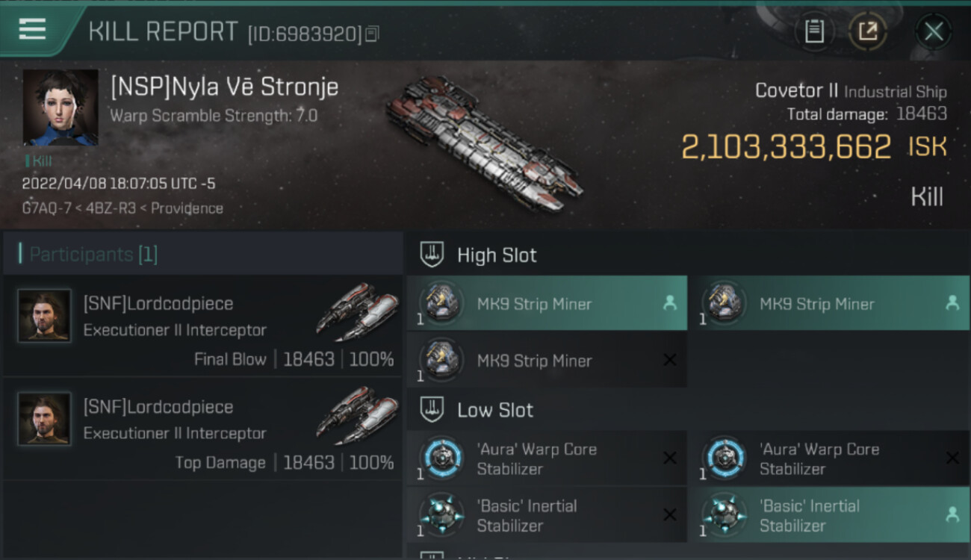This screenshot has height=560, width=971.
Task: Close the kill report window
Action: [933, 31]
